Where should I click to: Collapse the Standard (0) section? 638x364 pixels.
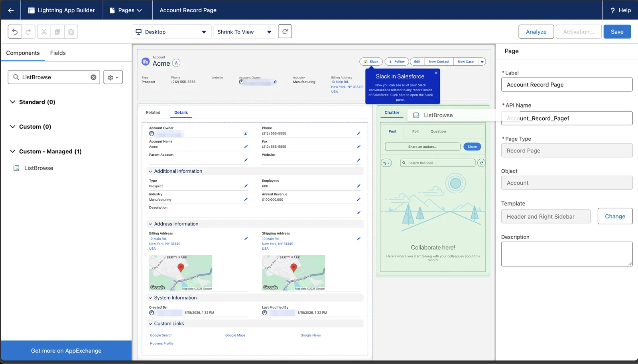(12, 102)
